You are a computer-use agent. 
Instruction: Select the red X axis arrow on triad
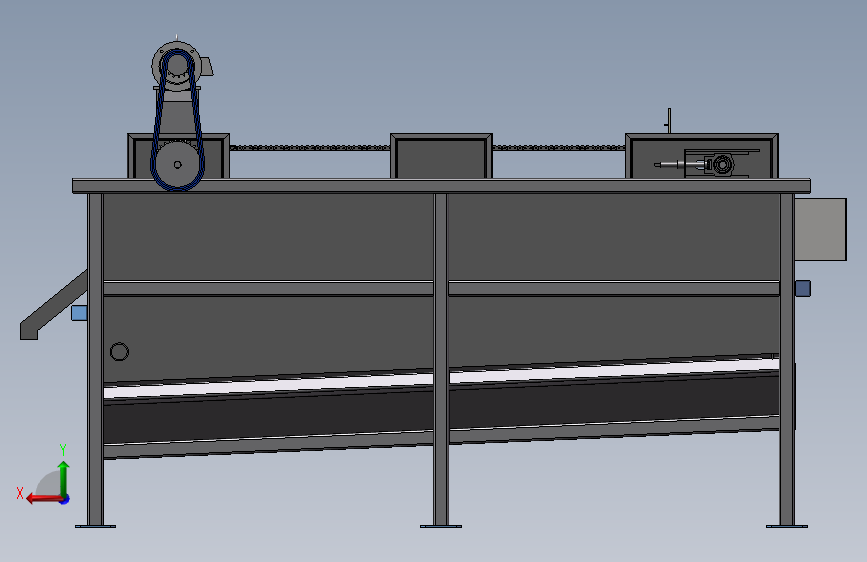tap(44, 499)
